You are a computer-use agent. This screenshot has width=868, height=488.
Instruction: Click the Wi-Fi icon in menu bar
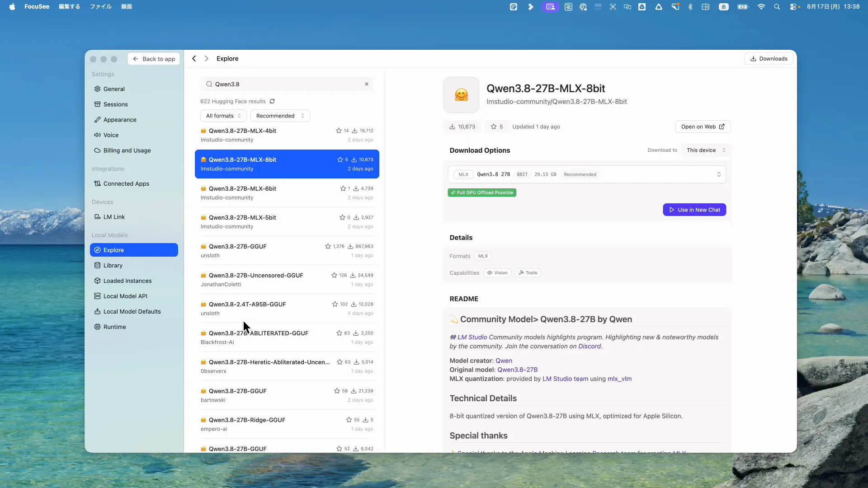click(761, 7)
